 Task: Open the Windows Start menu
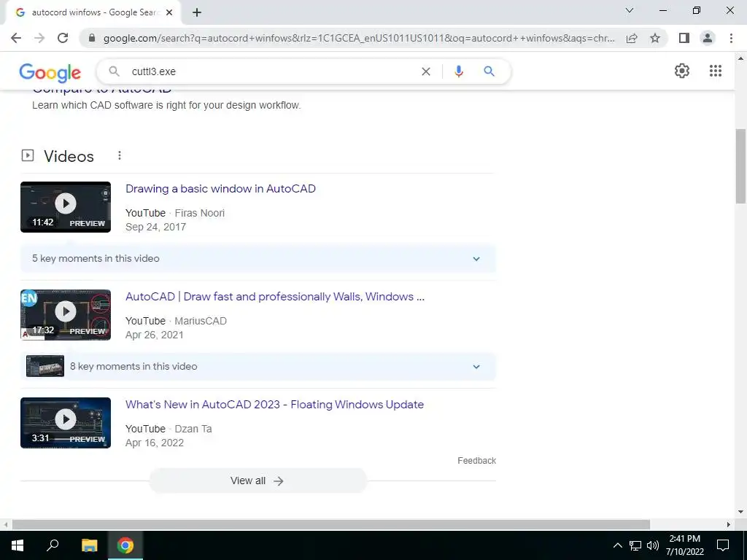coord(18,545)
